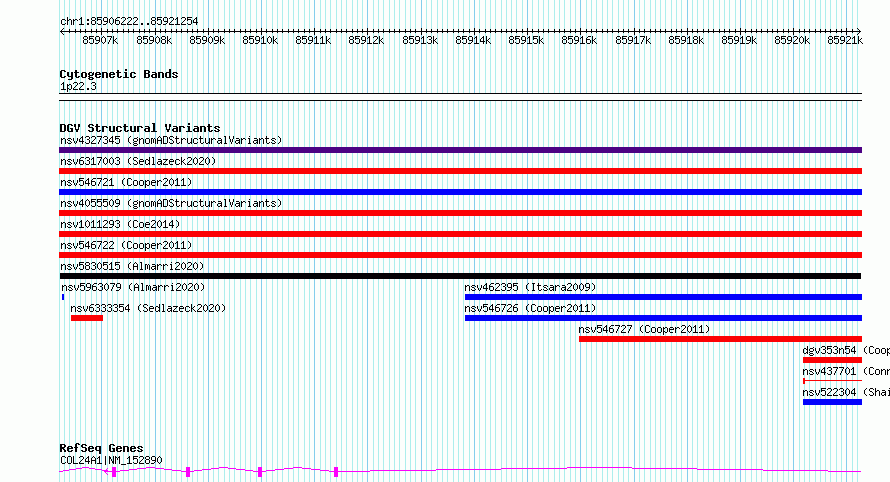The image size is (890, 482).
Task: Click the 85911k ruler position
Action: point(313,40)
